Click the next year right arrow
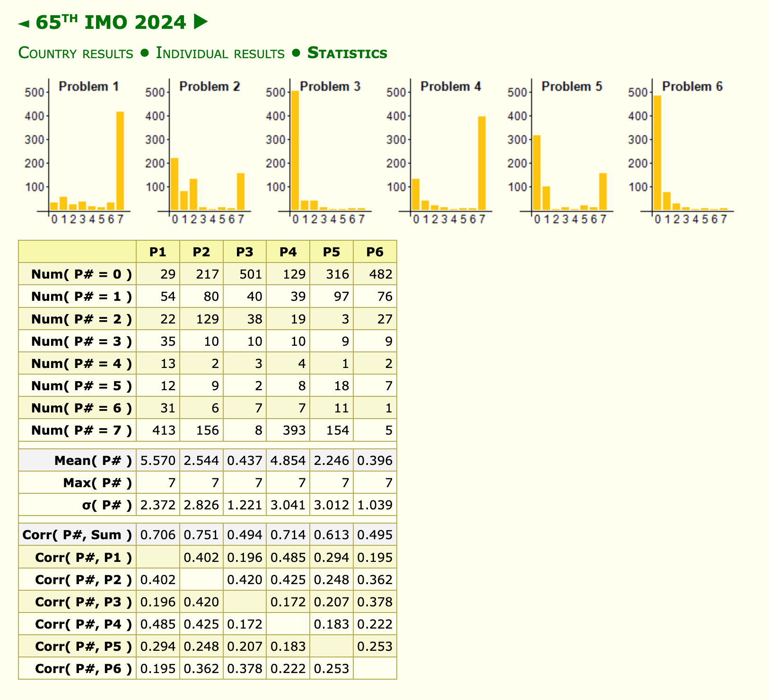The height and width of the screenshot is (700, 769). click(201, 22)
